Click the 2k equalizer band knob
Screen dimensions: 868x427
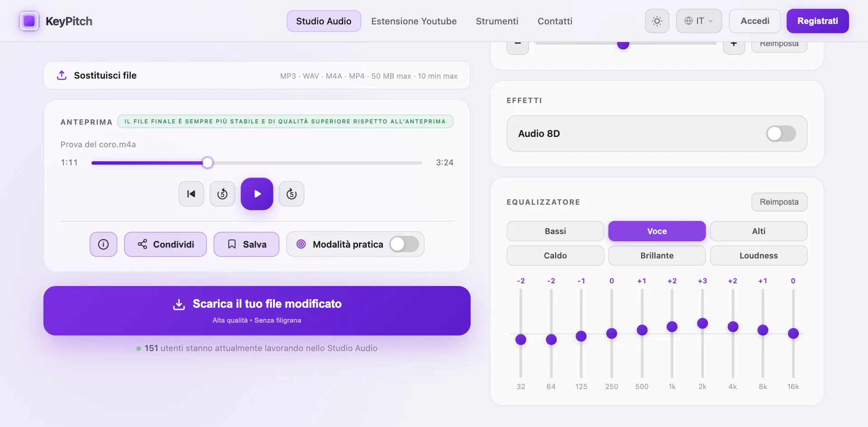(703, 323)
